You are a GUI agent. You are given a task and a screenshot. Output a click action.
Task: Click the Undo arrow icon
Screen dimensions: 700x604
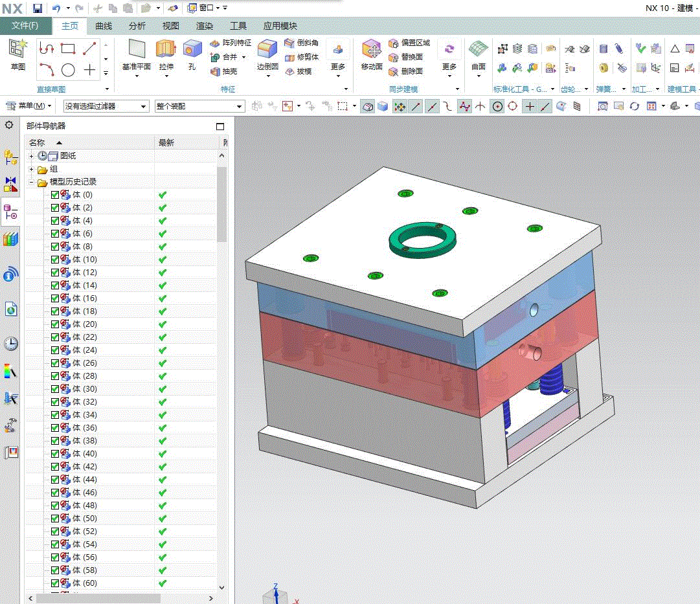(x=56, y=8)
